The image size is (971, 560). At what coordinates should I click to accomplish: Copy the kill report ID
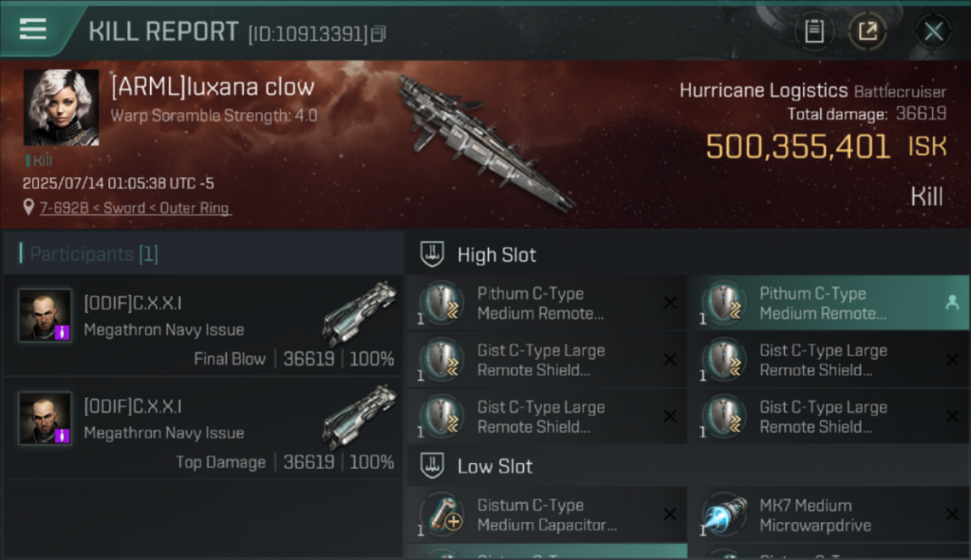378,34
